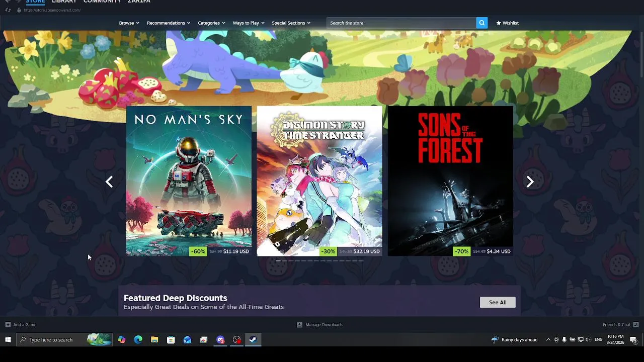This screenshot has height=362, width=644.
Task: Open the No Man's Sky game card
Action: (189, 181)
